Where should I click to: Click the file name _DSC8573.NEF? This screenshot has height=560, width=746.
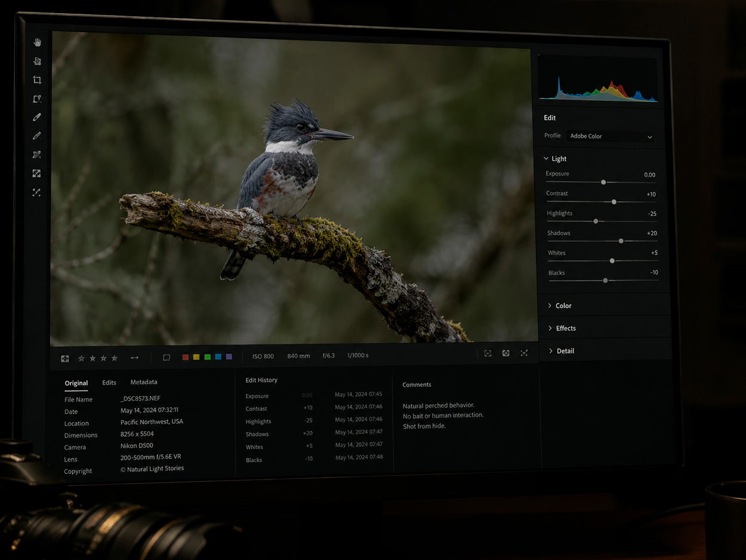(x=140, y=398)
